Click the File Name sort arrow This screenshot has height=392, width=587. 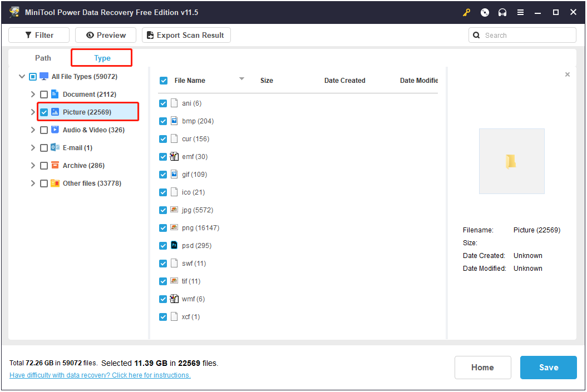point(241,78)
